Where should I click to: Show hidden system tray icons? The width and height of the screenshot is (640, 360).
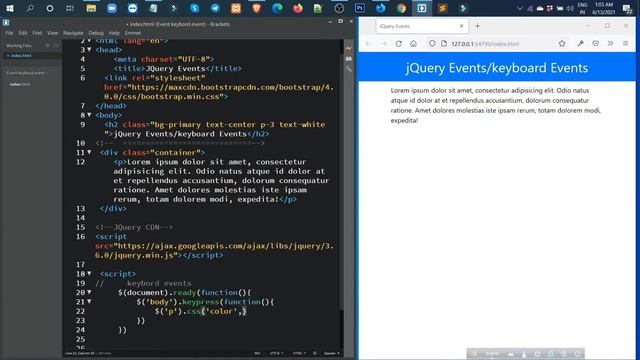coord(520,8)
